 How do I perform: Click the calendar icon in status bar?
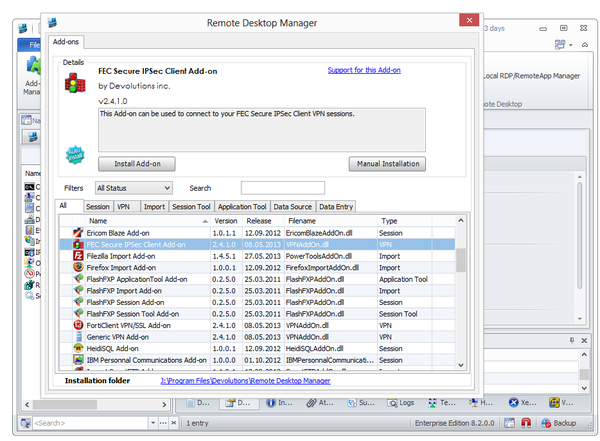(x=509, y=423)
